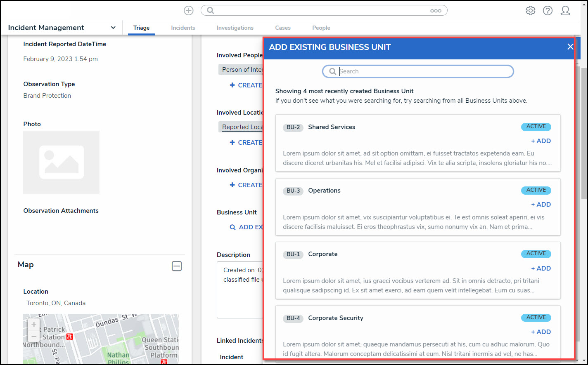The image size is (588, 365).
Task: Add the Operations business unit
Action: click(x=541, y=205)
